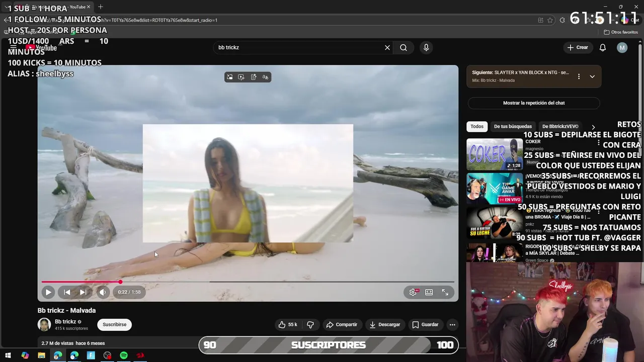The width and height of the screenshot is (644, 362).
Task: Open the Bb trickz channel name
Action: pyautogui.click(x=65, y=322)
